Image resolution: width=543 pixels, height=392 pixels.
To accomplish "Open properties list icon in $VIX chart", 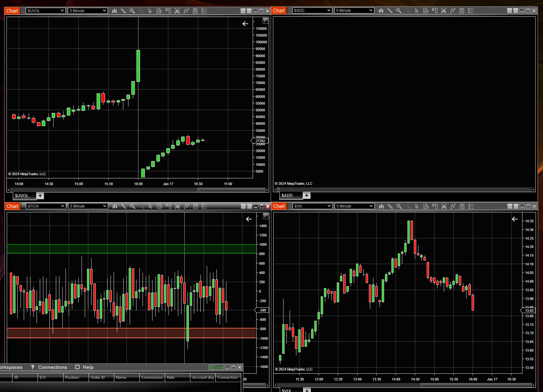I will pyautogui.click(x=471, y=206).
